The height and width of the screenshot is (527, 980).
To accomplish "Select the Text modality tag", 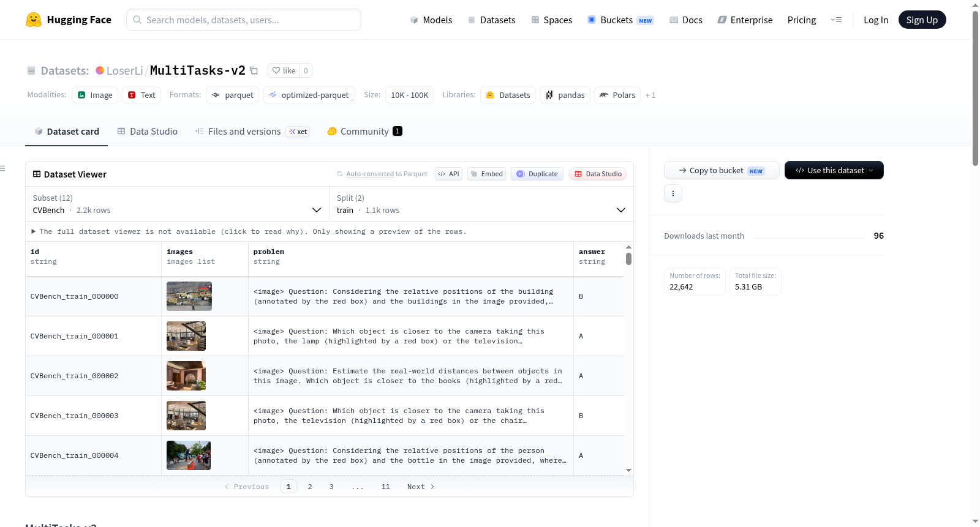I will 141,95.
